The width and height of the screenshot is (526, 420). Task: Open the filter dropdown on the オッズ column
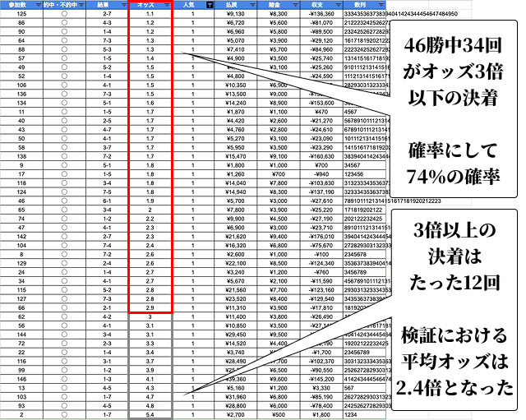(167, 5)
